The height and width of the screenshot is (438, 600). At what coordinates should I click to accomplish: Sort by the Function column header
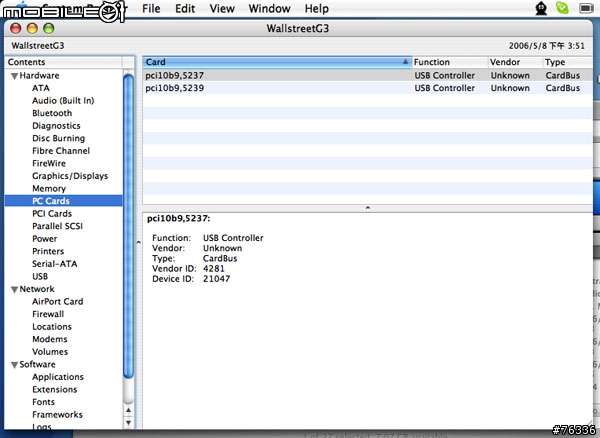[450, 62]
